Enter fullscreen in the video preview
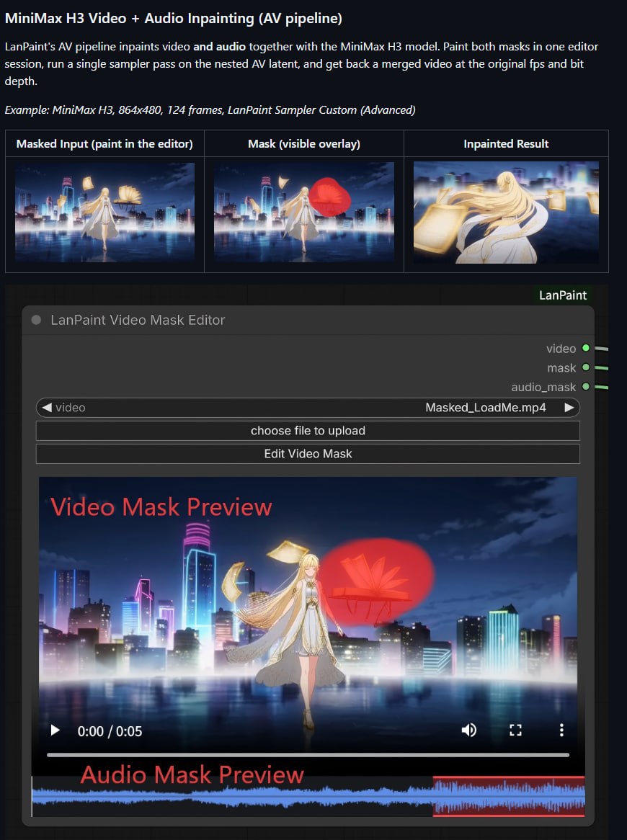The width and height of the screenshot is (627, 840). pos(515,730)
